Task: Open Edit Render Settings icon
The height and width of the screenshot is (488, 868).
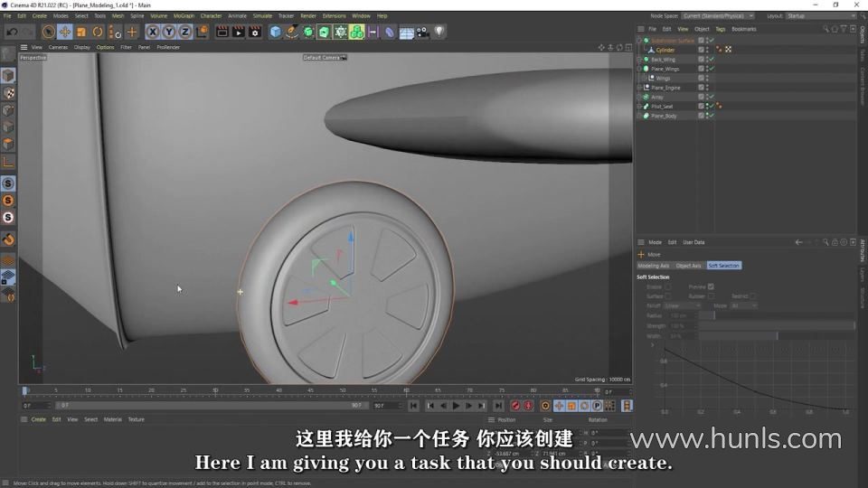Action: coord(255,33)
